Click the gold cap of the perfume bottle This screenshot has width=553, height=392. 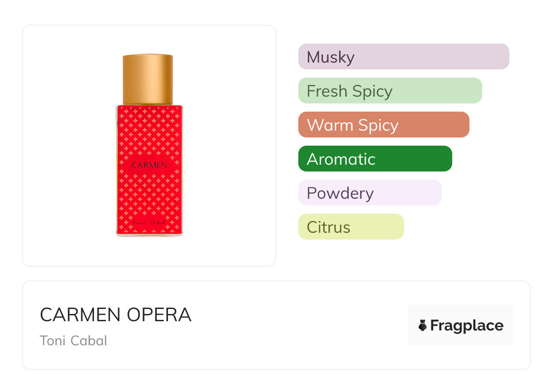click(x=148, y=79)
